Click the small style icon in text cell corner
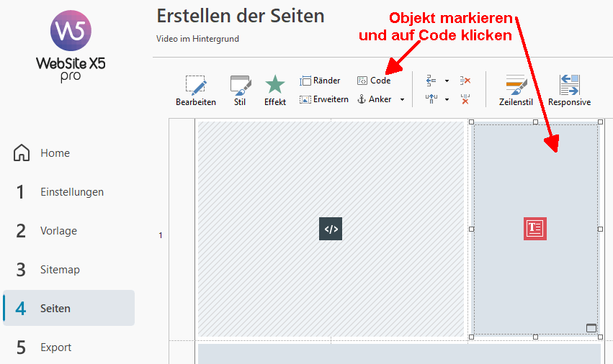This screenshot has height=364, width=613. coord(591,328)
